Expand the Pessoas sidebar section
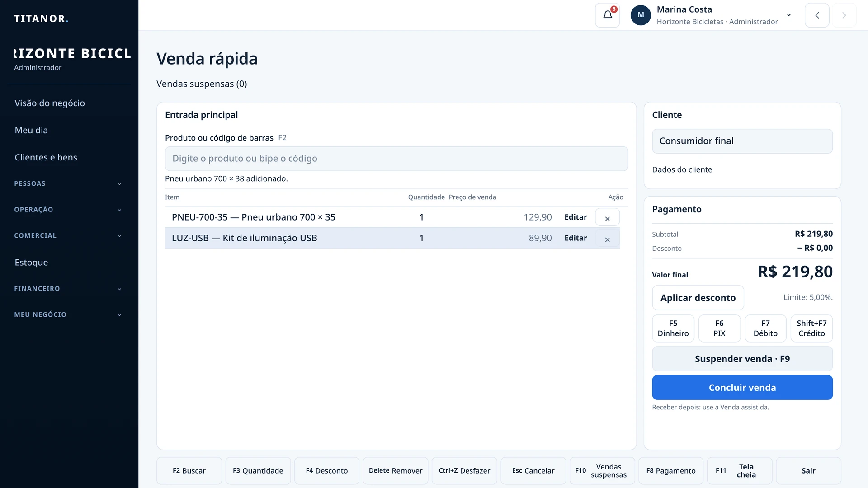 click(x=68, y=184)
